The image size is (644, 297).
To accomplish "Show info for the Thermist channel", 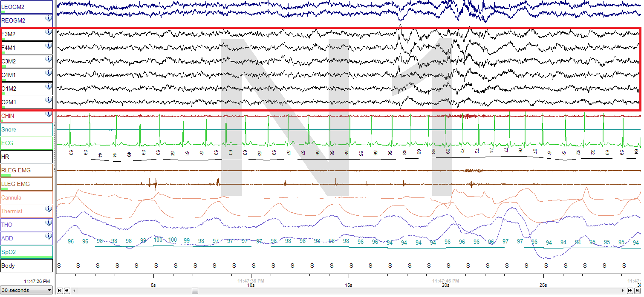I will coord(49,209).
